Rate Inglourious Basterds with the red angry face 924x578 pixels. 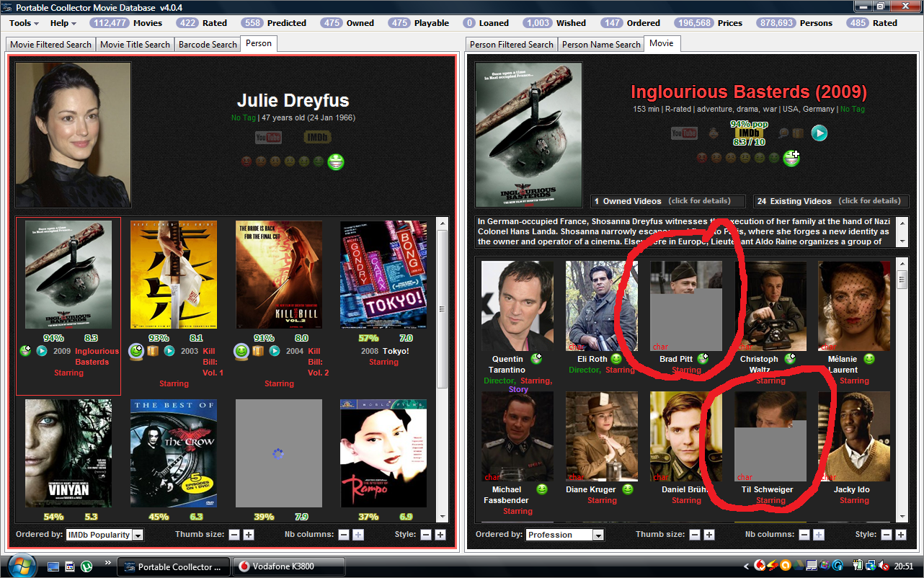(702, 158)
